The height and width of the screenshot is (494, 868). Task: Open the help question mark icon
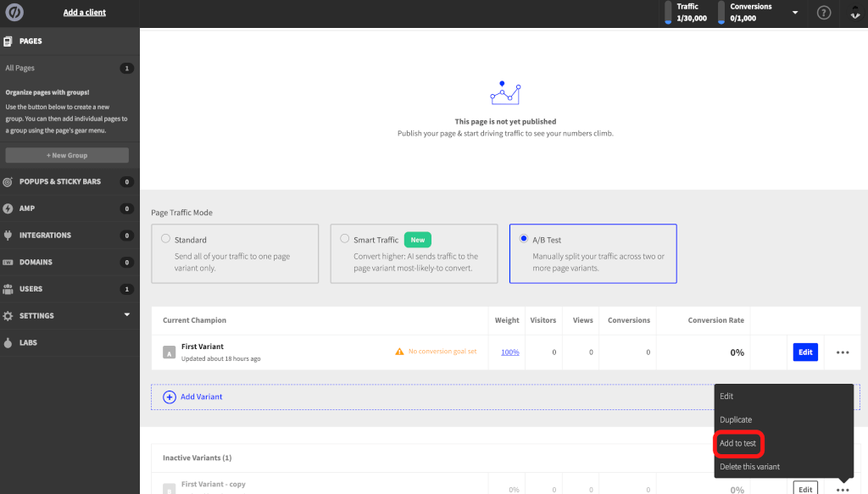[823, 13]
